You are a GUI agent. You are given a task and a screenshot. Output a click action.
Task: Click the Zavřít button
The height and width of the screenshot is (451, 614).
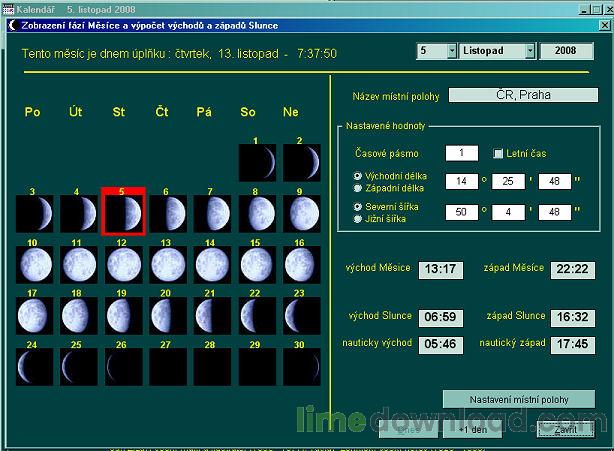point(565,430)
